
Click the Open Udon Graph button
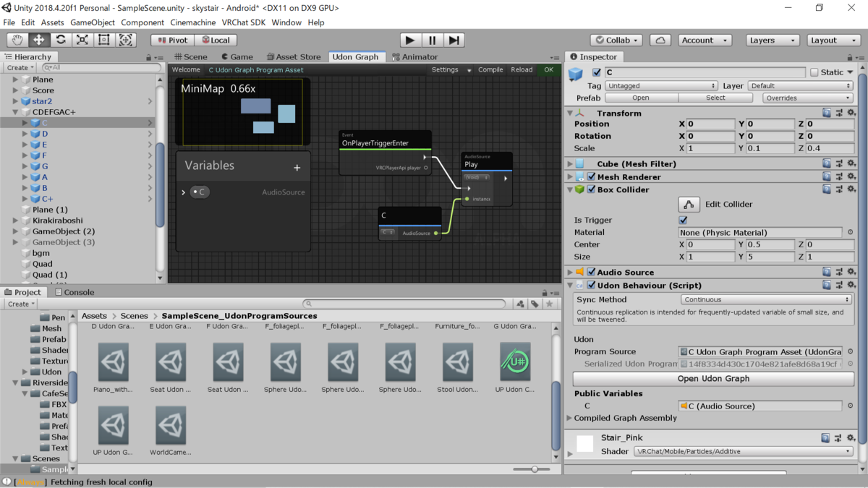click(x=713, y=379)
